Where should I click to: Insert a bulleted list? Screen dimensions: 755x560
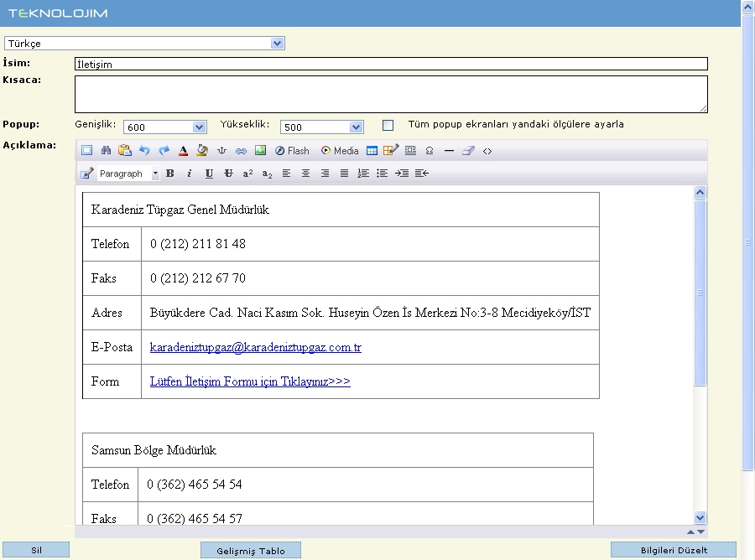point(383,174)
